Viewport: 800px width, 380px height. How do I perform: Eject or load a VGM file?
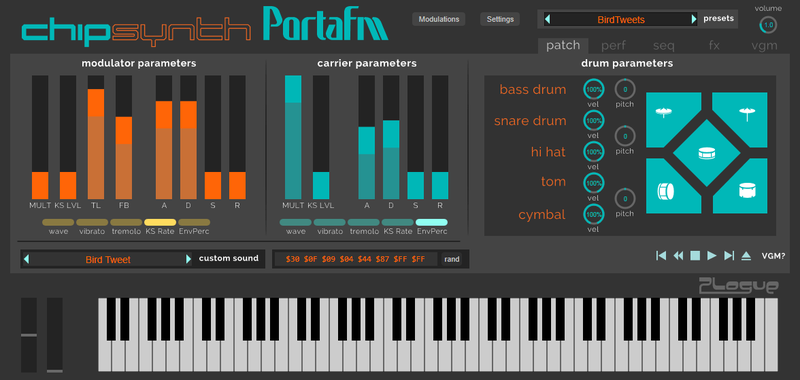[x=746, y=256]
